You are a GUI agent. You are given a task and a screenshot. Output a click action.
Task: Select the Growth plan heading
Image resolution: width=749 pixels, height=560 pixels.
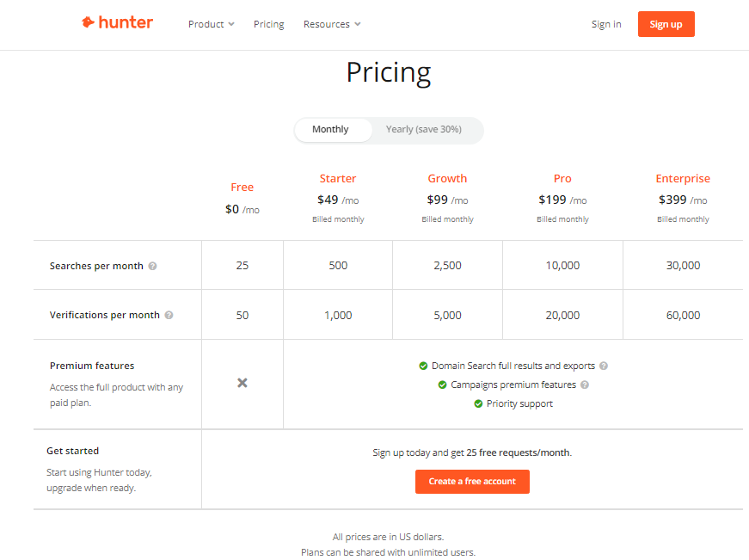coord(447,179)
